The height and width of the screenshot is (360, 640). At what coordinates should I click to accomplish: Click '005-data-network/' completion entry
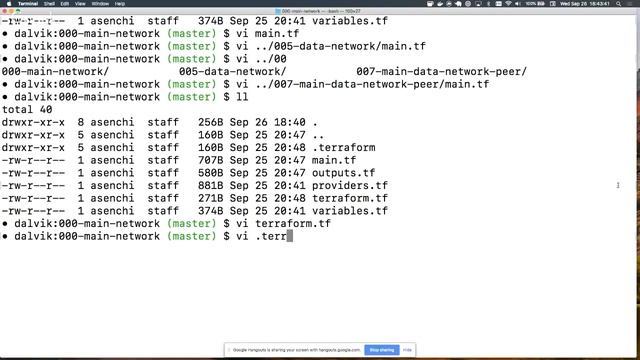233,71
